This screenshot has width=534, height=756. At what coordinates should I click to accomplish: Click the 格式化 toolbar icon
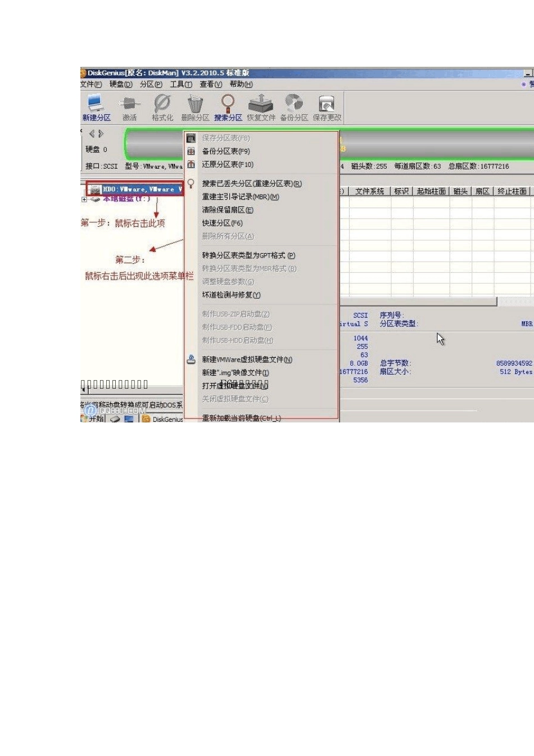(x=162, y=107)
